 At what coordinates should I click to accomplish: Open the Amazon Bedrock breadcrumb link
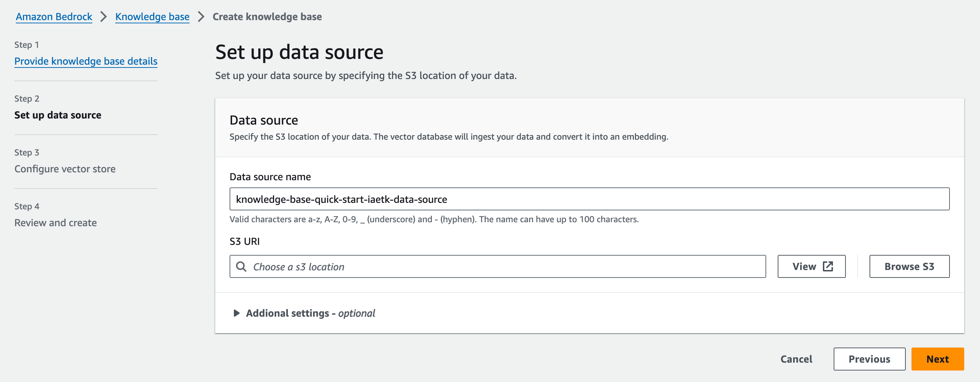pos(54,17)
